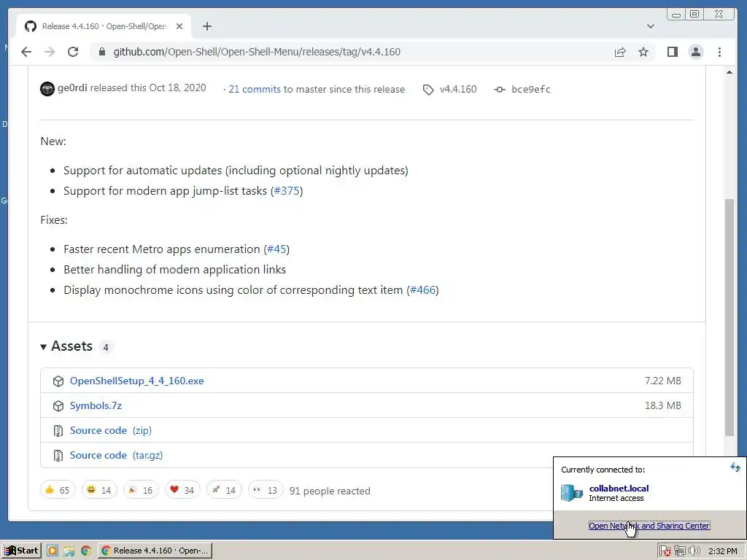Share this page using the share icon
Image resolution: width=747 pixels, height=560 pixels.
click(620, 52)
